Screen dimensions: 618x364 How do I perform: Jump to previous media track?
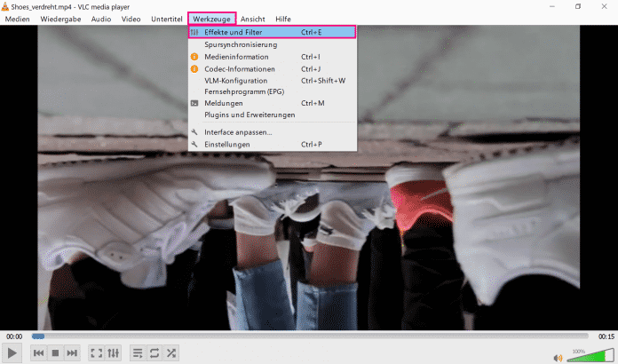[x=39, y=353]
